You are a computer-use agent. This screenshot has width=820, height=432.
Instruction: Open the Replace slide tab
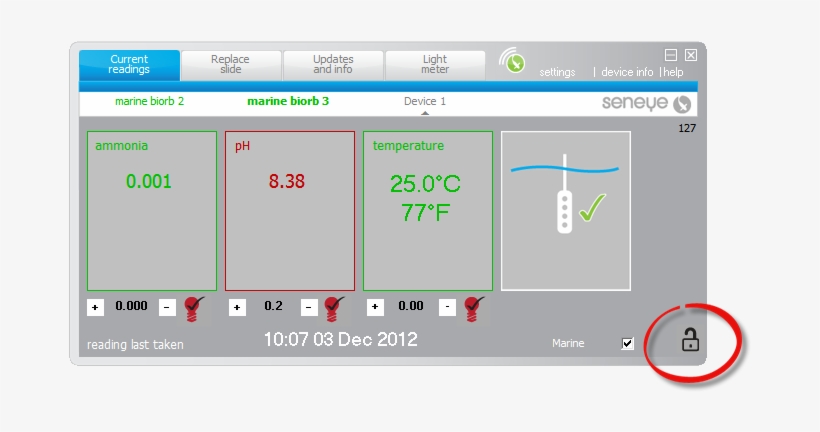(231, 65)
